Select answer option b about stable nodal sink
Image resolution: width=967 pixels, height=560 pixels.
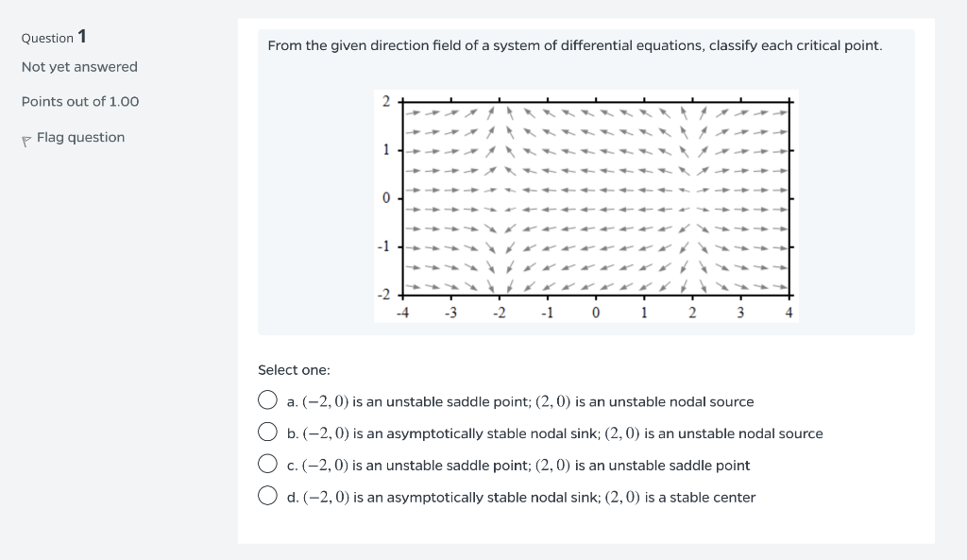click(268, 431)
